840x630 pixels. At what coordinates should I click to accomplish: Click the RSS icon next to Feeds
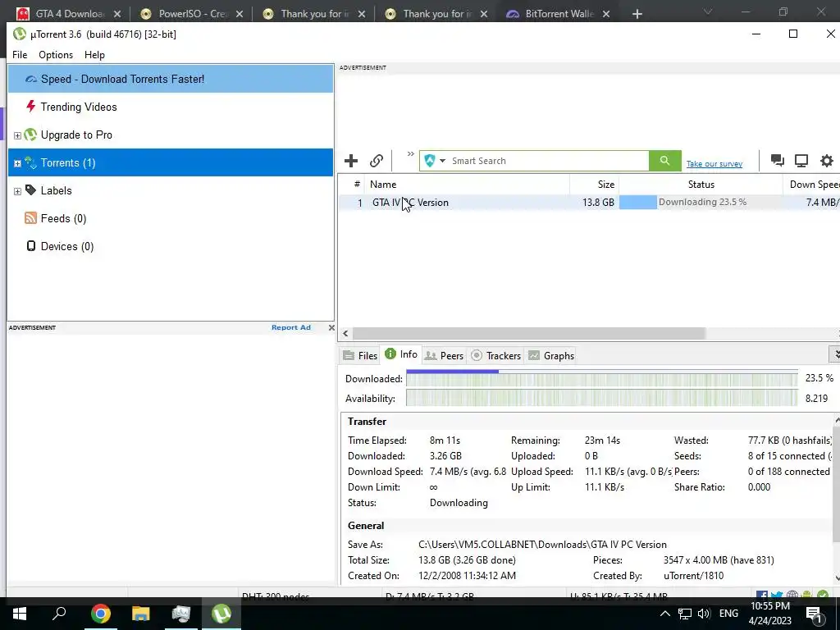click(x=30, y=218)
